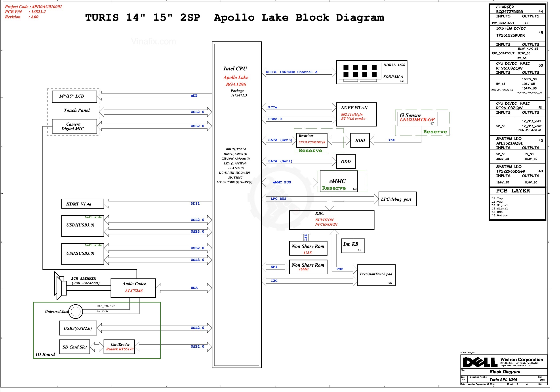Select the USB3(USB2.0) block

click(78, 328)
